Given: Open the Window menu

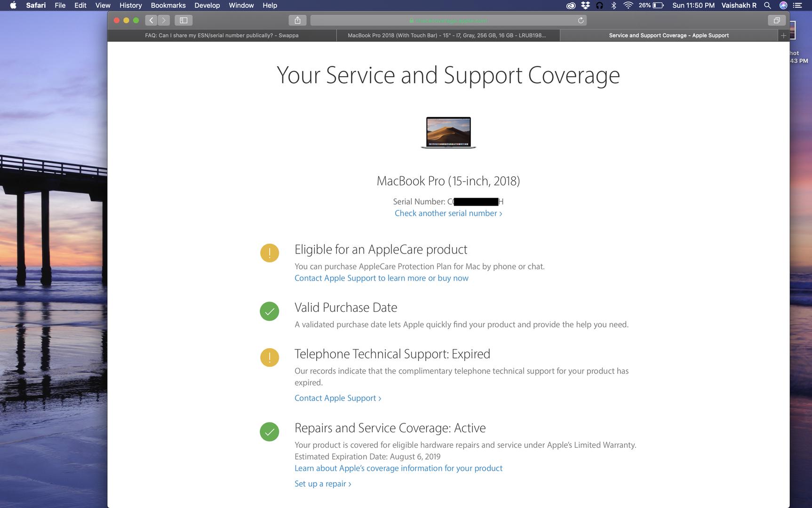Looking at the screenshot, I should pyautogui.click(x=241, y=5).
